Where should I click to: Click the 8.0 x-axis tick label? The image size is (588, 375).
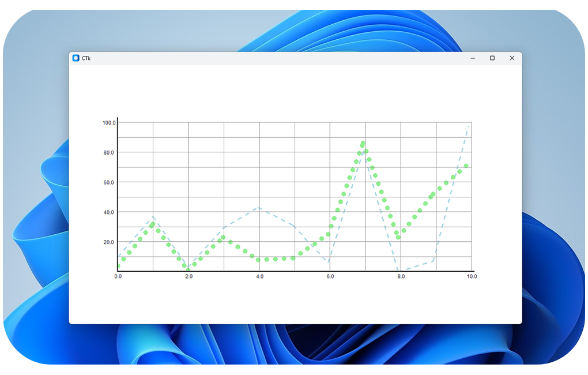tap(401, 277)
